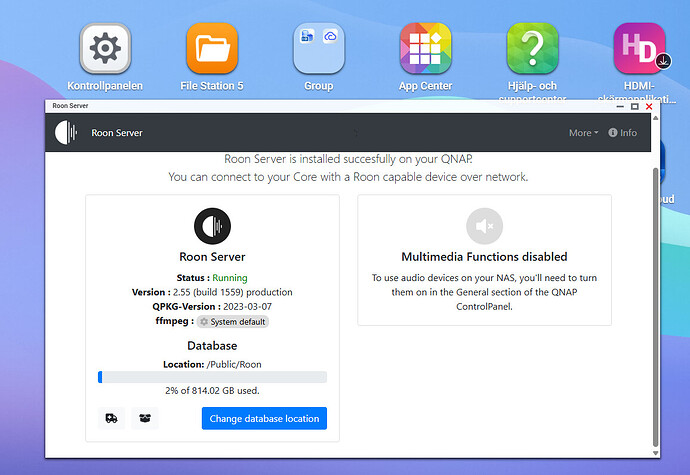Click the box icon beside the truck
Screen dimensions: 690x475
coord(145,418)
